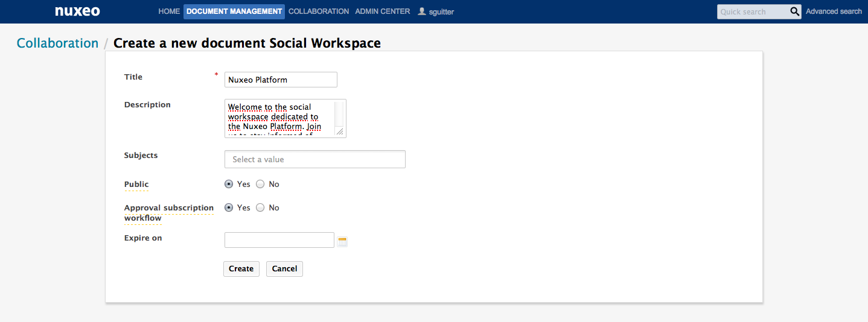Open the ADMIN CENTER tab
Viewport: 868px width, 322px height.
383,11
